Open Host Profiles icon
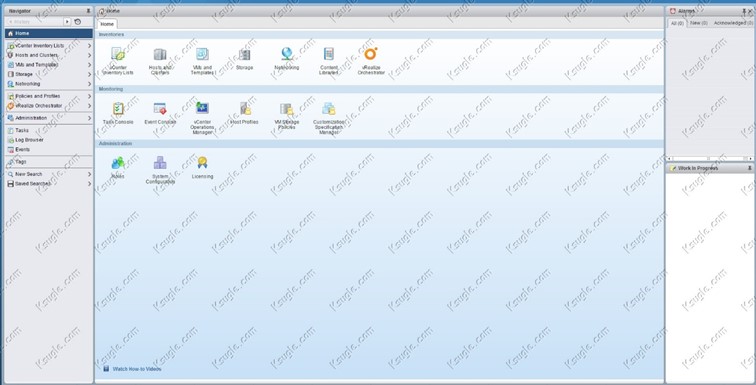 [x=244, y=108]
